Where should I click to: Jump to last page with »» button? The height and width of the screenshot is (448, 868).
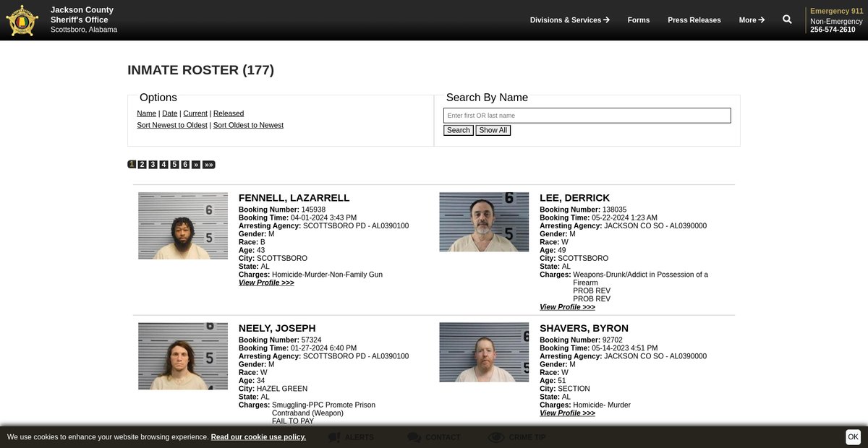209,165
